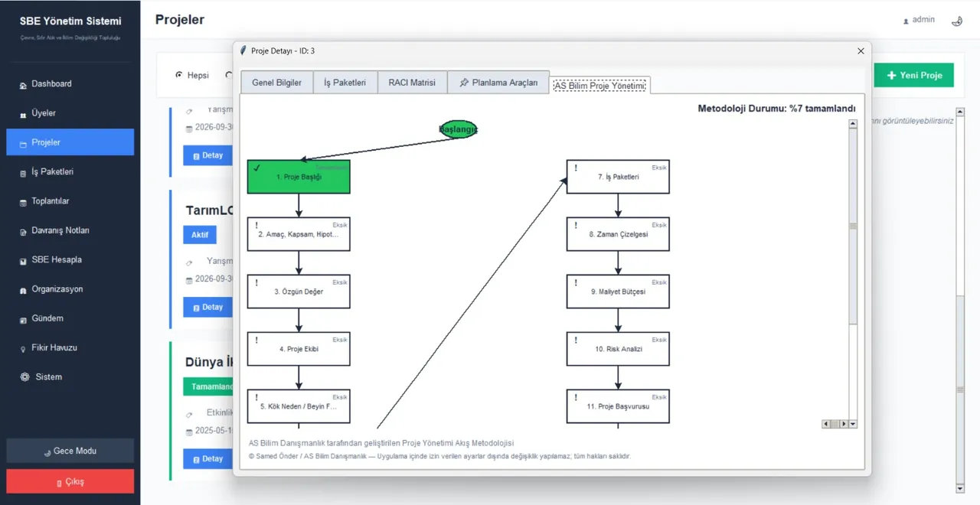Click the green Başlangıç start node

459,129
